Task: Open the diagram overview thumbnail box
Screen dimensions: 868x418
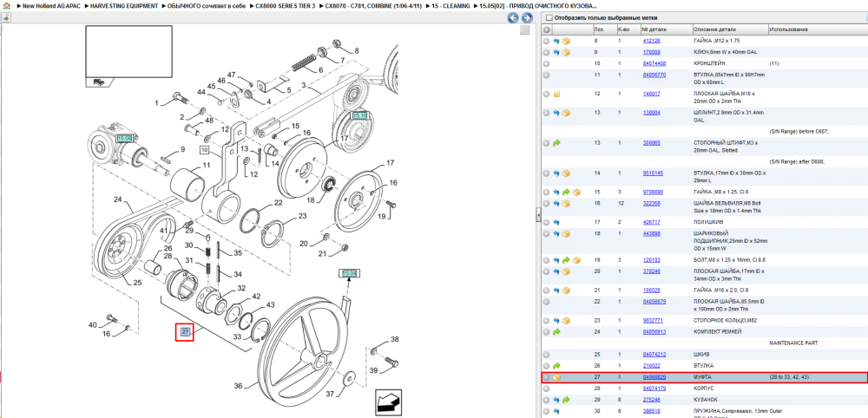Action: (128, 51)
